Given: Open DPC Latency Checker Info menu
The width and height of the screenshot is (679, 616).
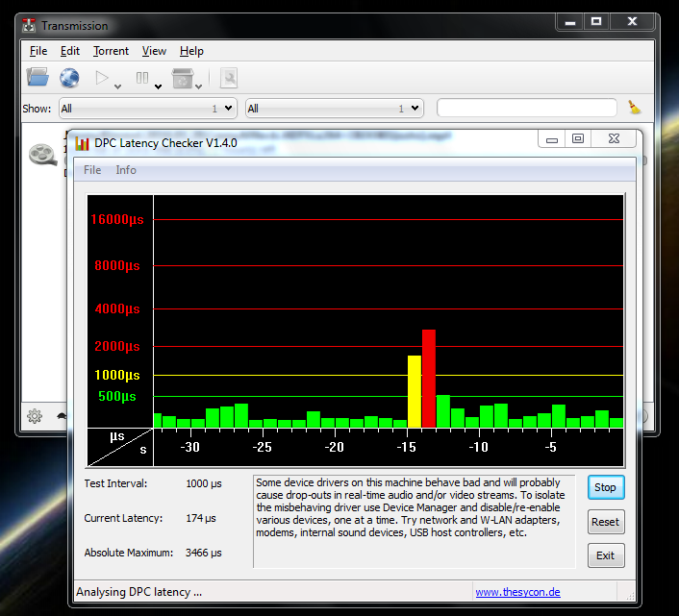Looking at the screenshot, I should coord(126,170).
